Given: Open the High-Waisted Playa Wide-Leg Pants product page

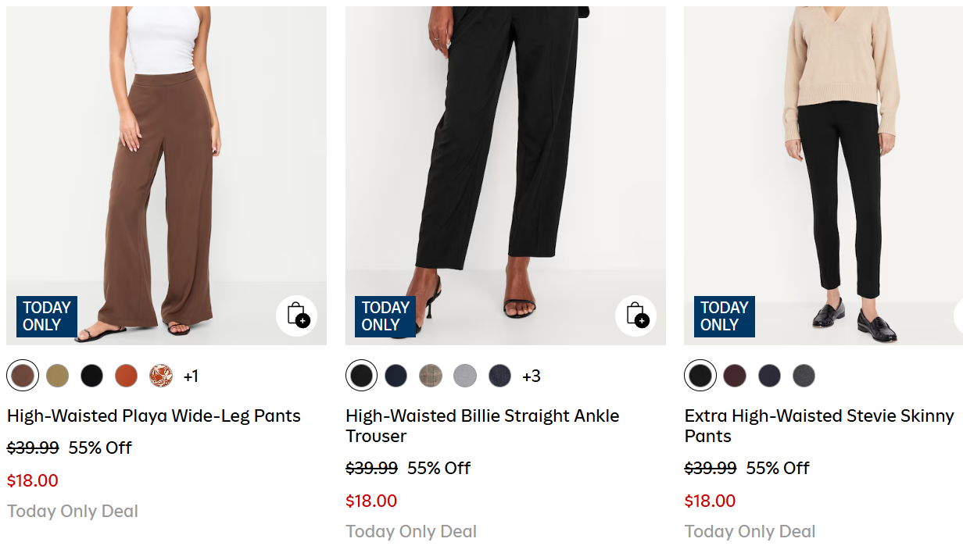Looking at the screenshot, I should [153, 416].
